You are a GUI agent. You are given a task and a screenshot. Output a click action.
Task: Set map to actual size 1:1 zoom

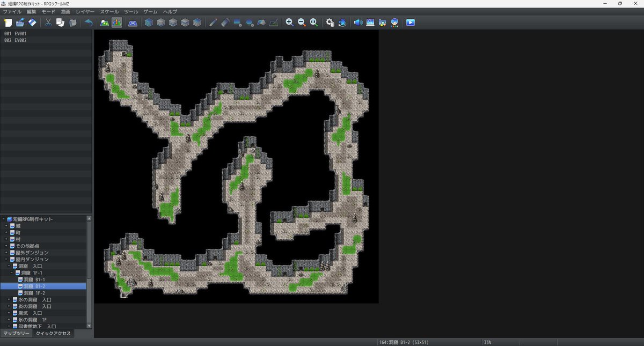(x=314, y=23)
